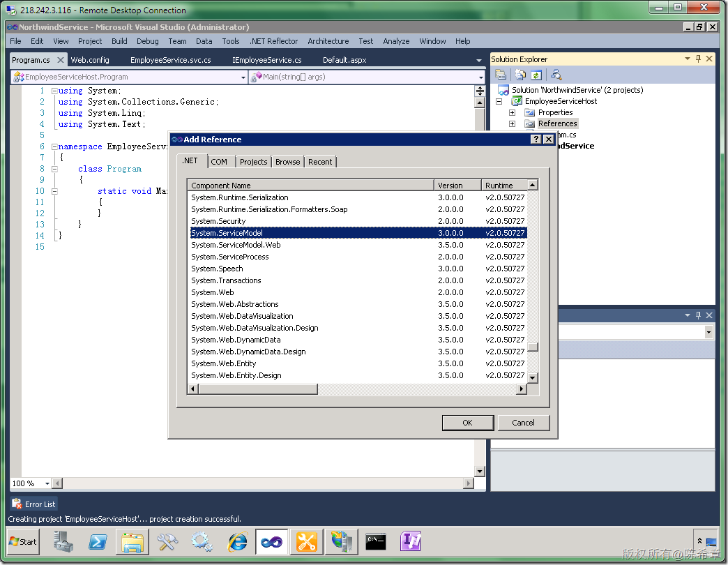
Task: Select System.Web.Entity in the list
Action: click(358, 363)
